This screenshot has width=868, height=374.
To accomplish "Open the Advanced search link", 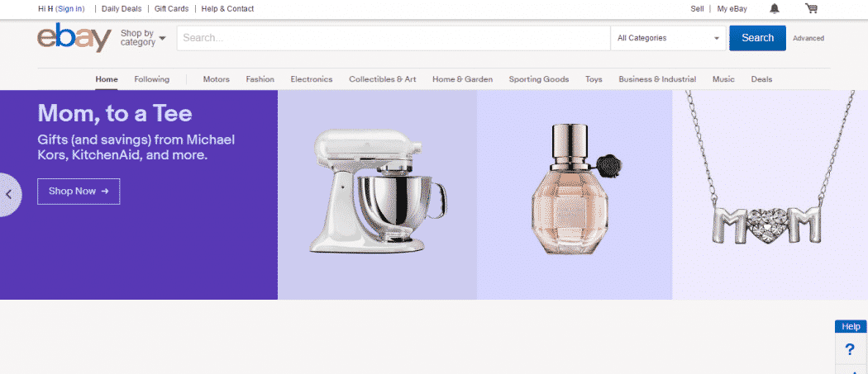I will click(808, 38).
